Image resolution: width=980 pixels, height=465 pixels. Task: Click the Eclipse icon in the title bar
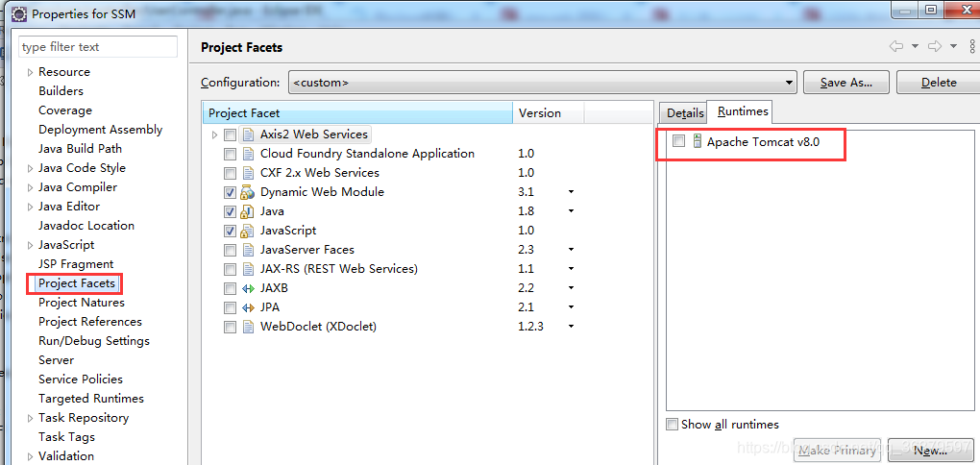click(x=19, y=13)
